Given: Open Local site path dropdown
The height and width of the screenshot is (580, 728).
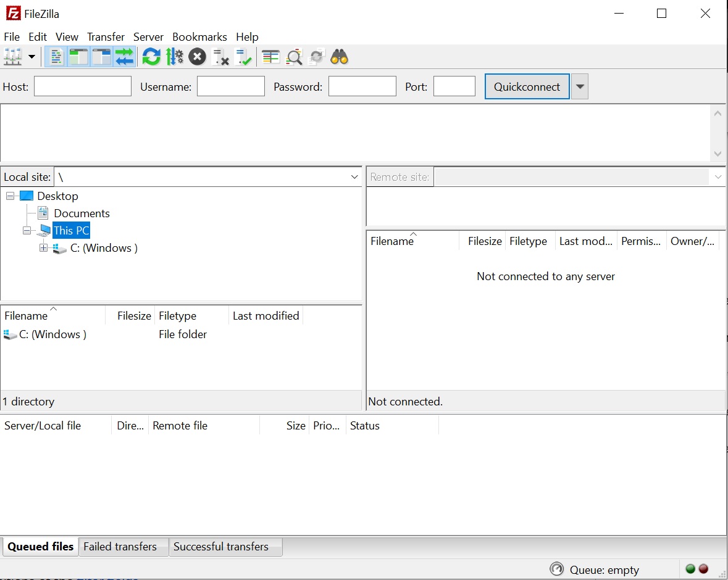Looking at the screenshot, I should (354, 177).
